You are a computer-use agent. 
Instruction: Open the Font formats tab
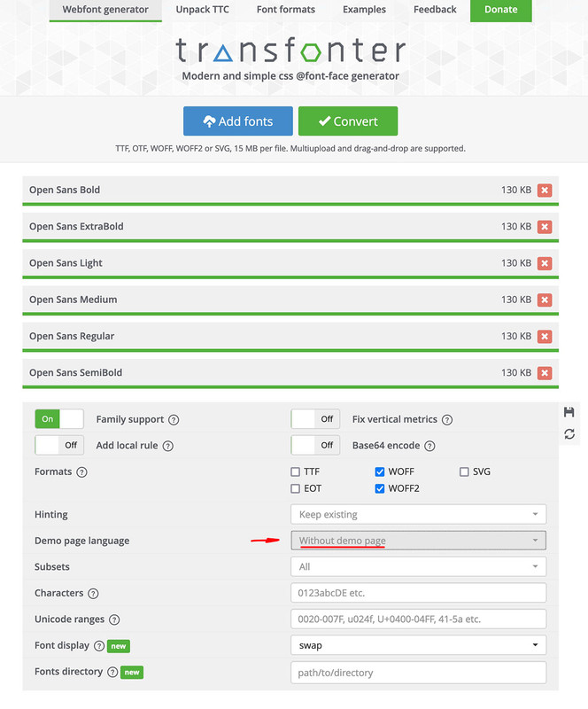[286, 10]
